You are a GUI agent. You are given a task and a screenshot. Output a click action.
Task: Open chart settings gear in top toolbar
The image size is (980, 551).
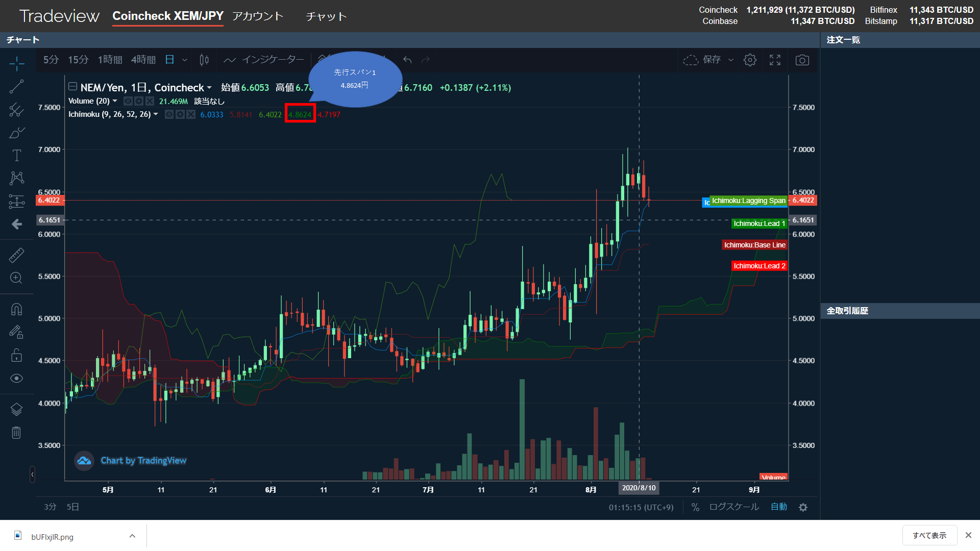click(x=750, y=60)
